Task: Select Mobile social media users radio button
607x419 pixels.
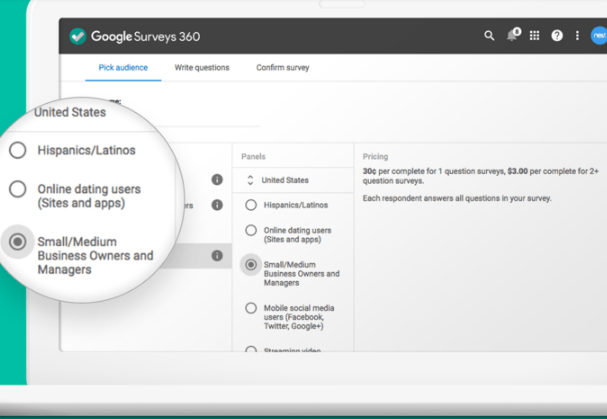Action: [251, 308]
